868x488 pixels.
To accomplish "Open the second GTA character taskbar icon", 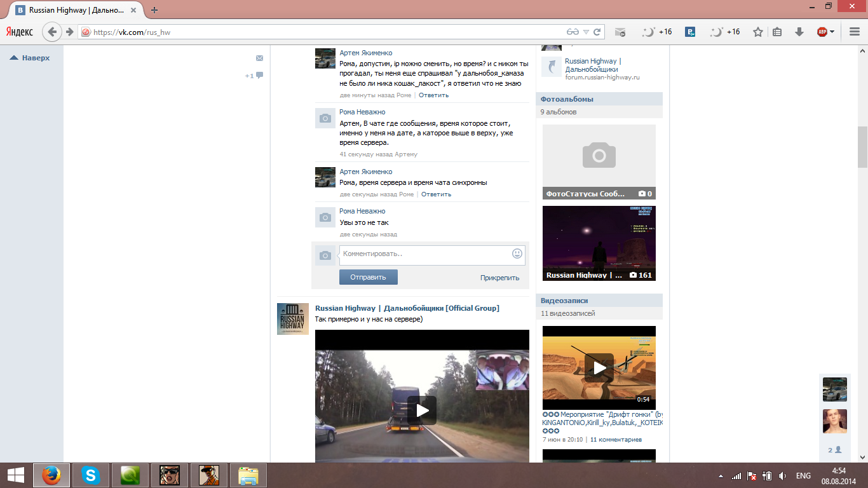I will click(x=209, y=475).
